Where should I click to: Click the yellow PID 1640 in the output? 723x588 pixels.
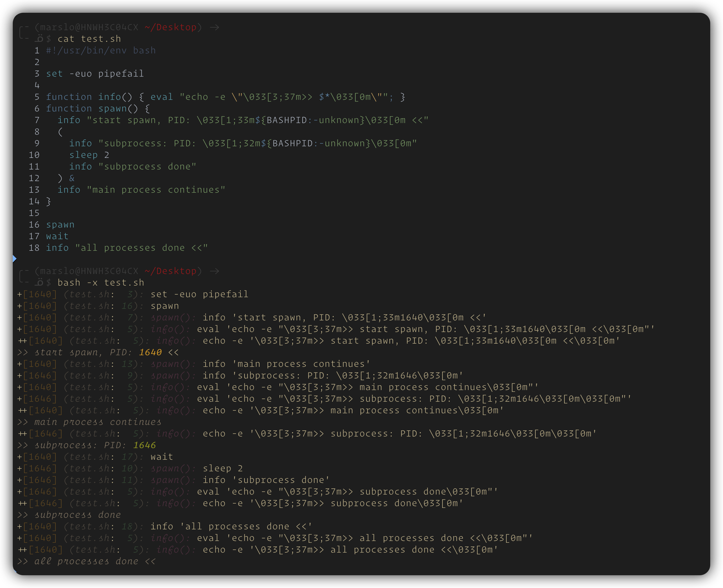[150, 352]
